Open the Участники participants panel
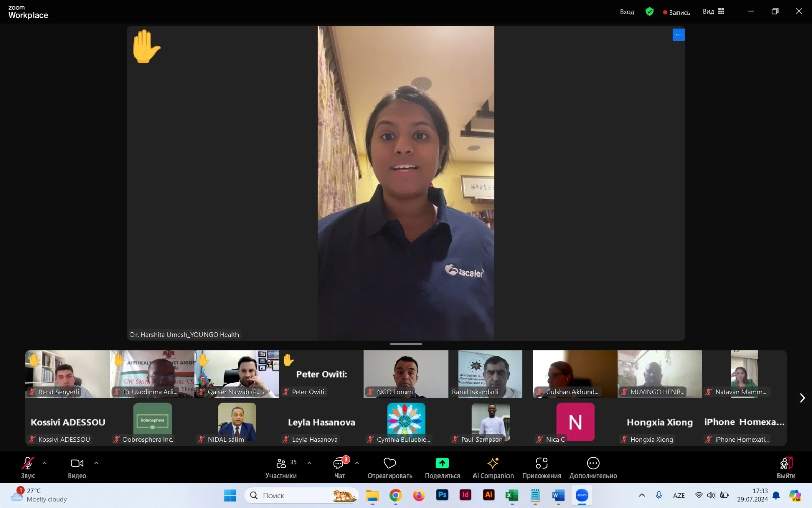This screenshot has height=508, width=812. click(x=281, y=467)
